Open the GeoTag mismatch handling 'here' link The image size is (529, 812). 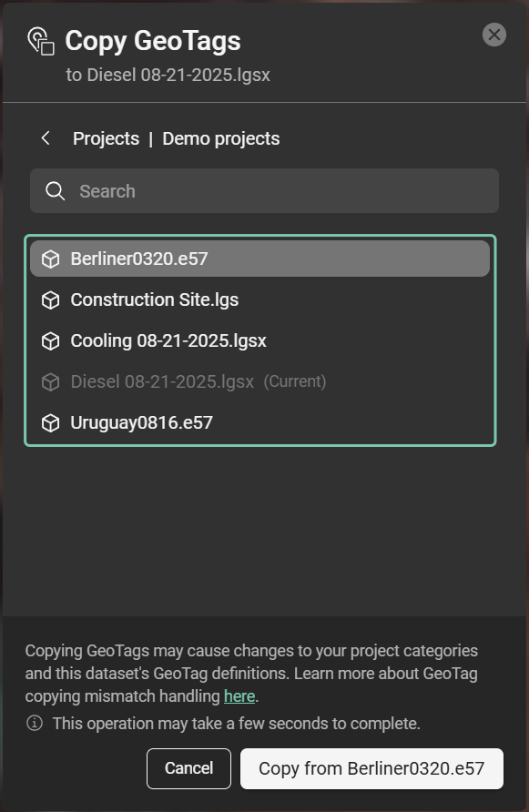239,695
